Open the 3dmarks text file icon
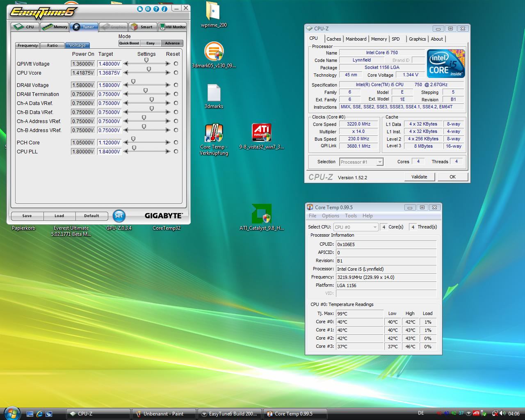The width and height of the screenshot is (525, 420). pos(214,96)
